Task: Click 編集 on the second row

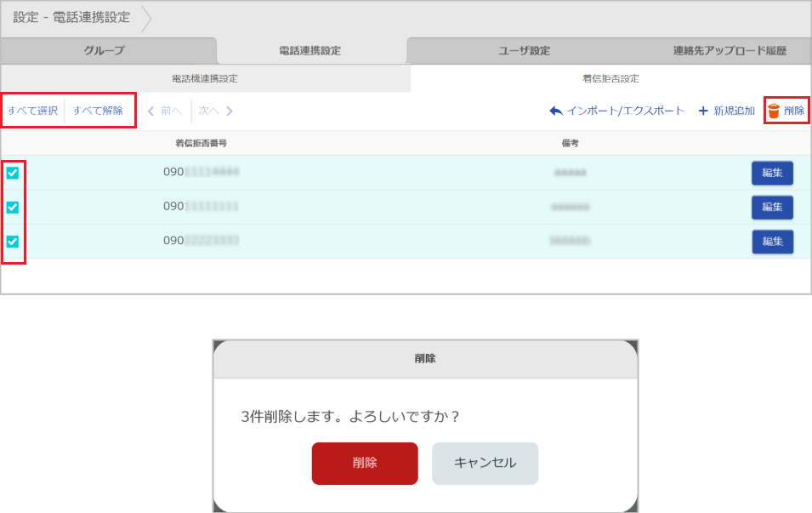Action: click(x=771, y=207)
